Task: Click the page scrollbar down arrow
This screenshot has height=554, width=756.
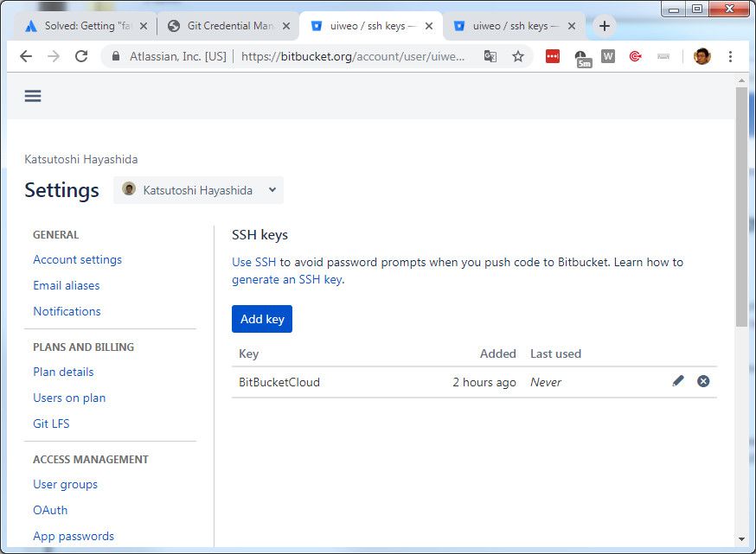Action: point(741,539)
